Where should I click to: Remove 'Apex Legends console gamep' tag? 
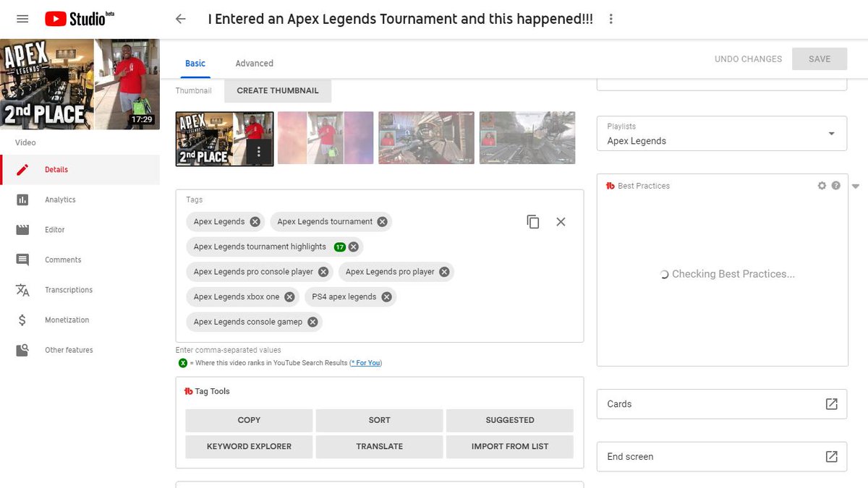(312, 322)
